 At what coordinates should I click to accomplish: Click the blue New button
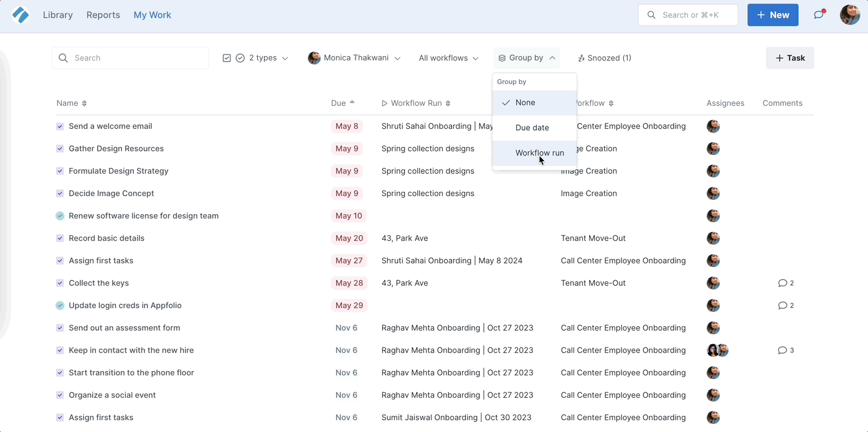773,15
